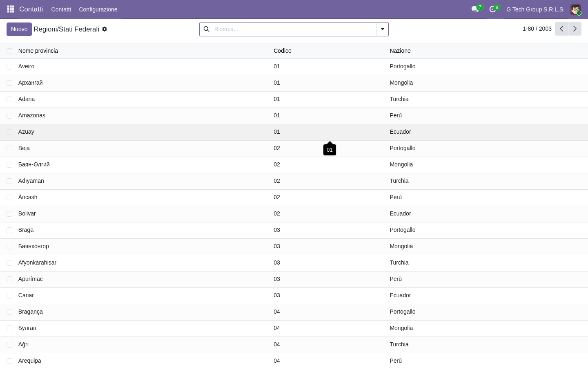Screen dimensions: 588x368
Task: Open the gear actions menu beside Regioni/Stati Federali
Action: [x=105, y=29]
